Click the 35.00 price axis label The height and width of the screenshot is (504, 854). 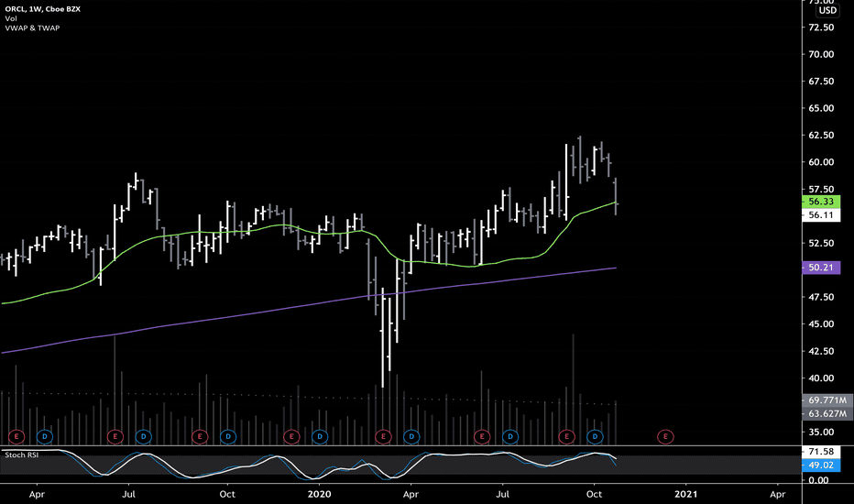tap(821, 433)
